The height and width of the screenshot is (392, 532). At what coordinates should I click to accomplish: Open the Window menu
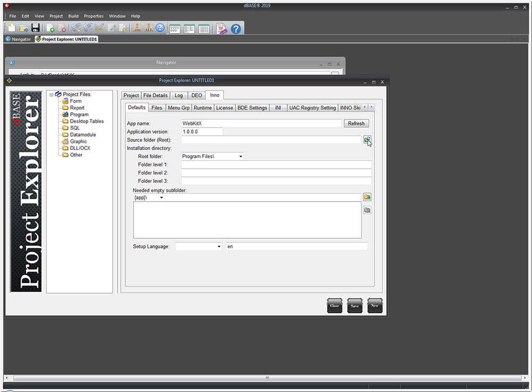[117, 16]
